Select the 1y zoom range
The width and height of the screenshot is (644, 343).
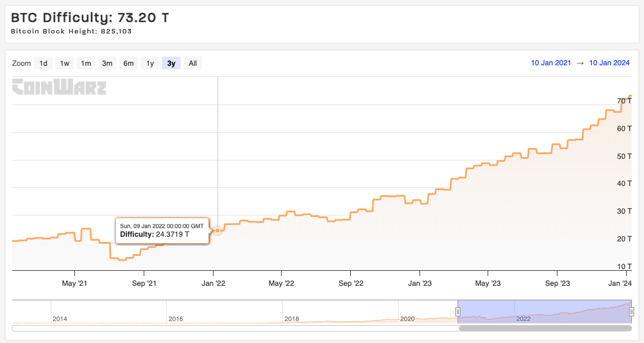point(150,64)
